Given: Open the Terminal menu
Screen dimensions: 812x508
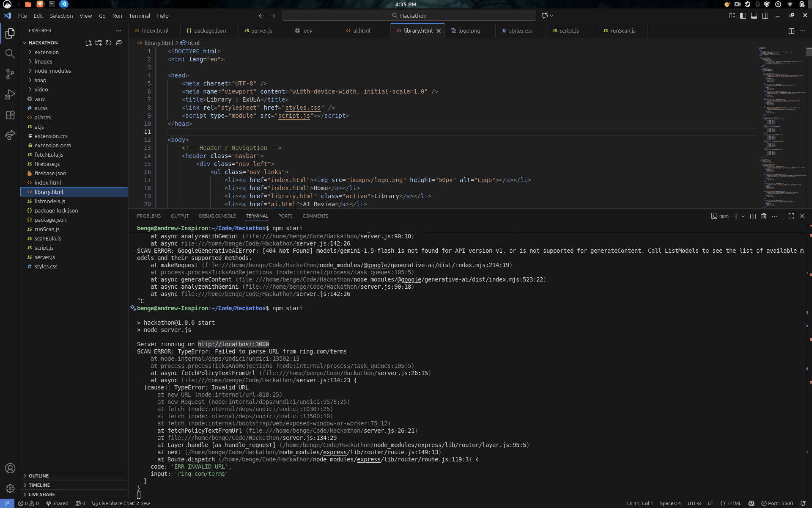Looking at the screenshot, I should pyautogui.click(x=139, y=16).
